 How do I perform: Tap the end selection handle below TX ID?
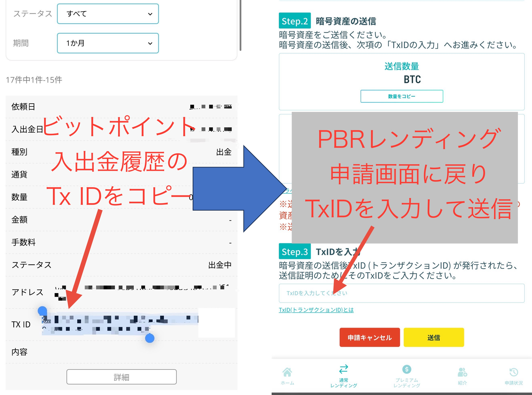(x=150, y=338)
